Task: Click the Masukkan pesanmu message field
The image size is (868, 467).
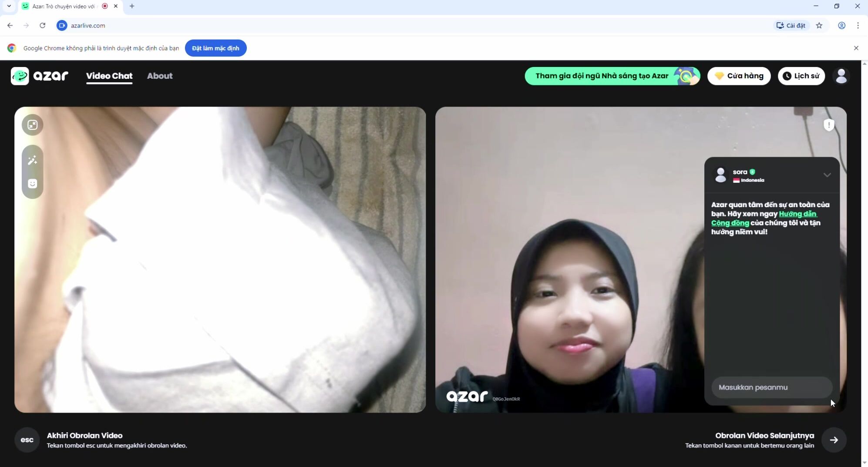Action: click(x=772, y=387)
